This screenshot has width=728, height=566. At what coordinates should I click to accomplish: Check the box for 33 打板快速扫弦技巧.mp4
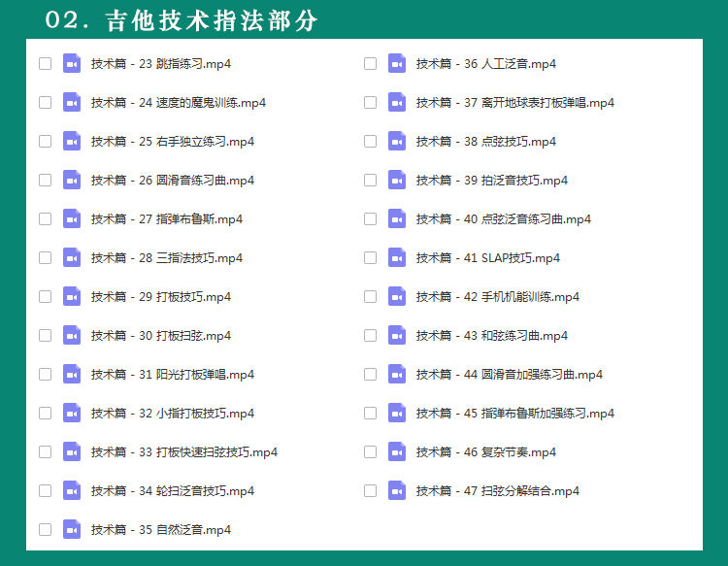coord(45,452)
